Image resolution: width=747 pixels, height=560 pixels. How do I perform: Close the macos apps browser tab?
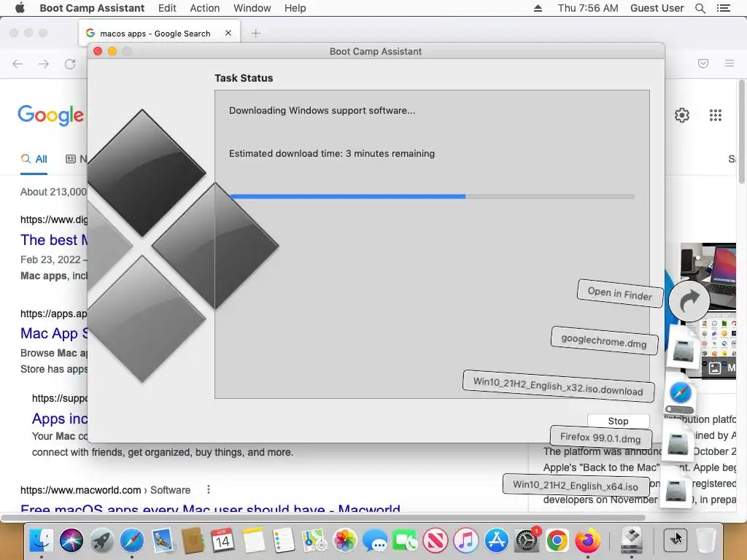click(x=228, y=33)
